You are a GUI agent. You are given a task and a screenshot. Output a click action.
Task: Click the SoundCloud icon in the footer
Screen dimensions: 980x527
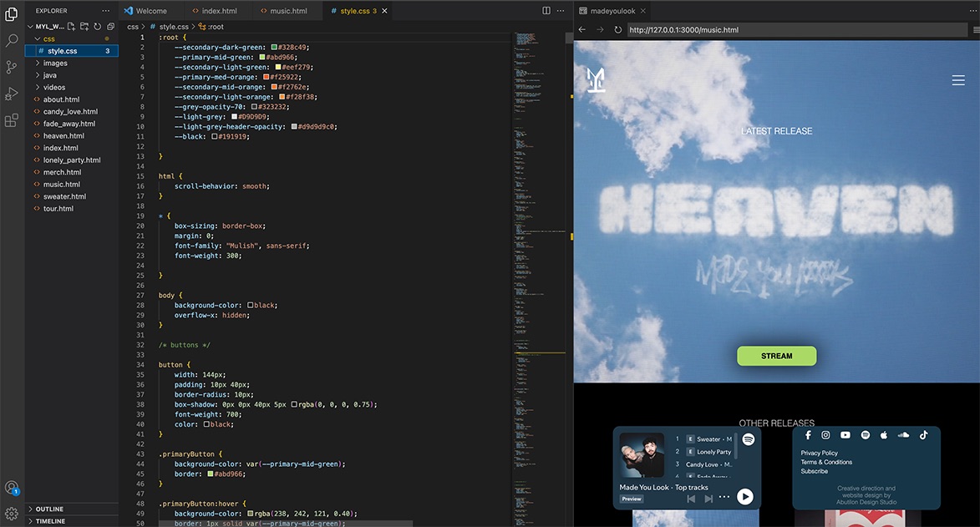903,433
